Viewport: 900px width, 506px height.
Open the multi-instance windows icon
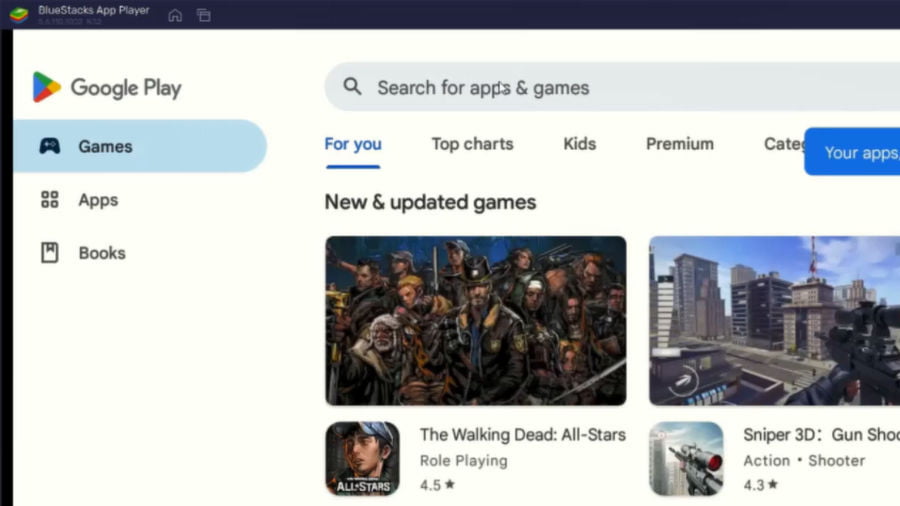[x=203, y=15]
